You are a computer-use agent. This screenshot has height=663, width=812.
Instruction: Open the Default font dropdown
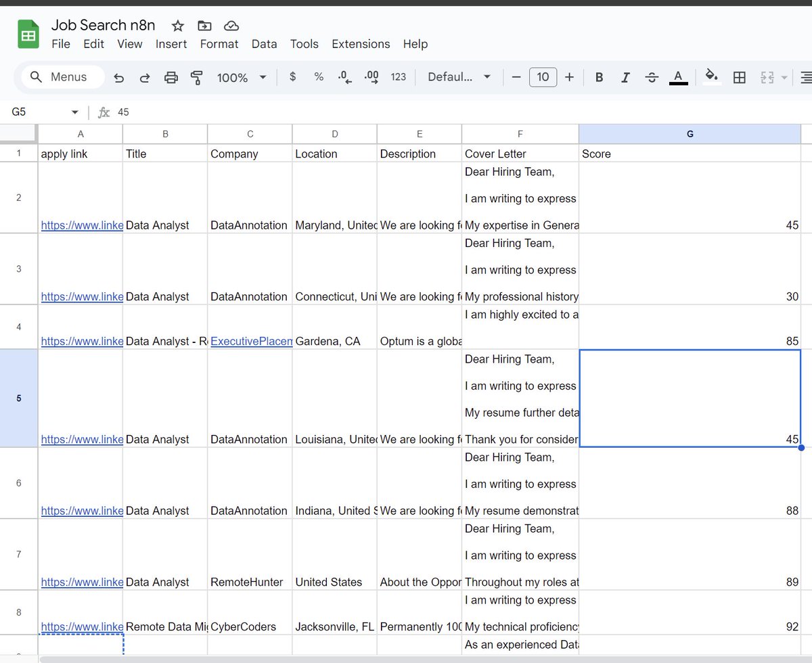coord(459,77)
